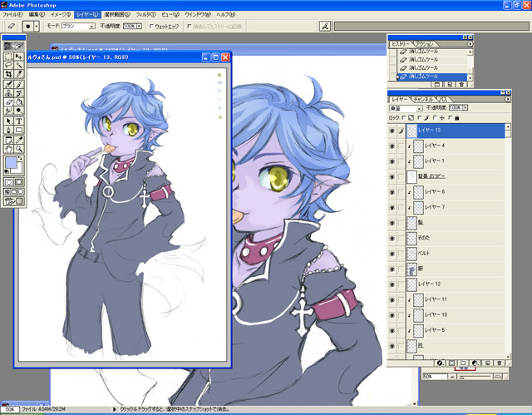Select the Magic Wand tool
The image size is (532, 415).
point(19,65)
